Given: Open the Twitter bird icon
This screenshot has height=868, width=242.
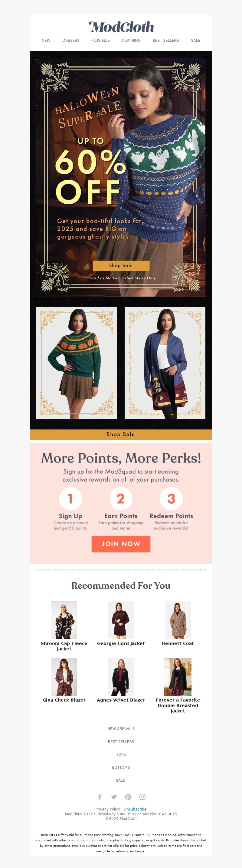Looking at the screenshot, I should 114,797.
